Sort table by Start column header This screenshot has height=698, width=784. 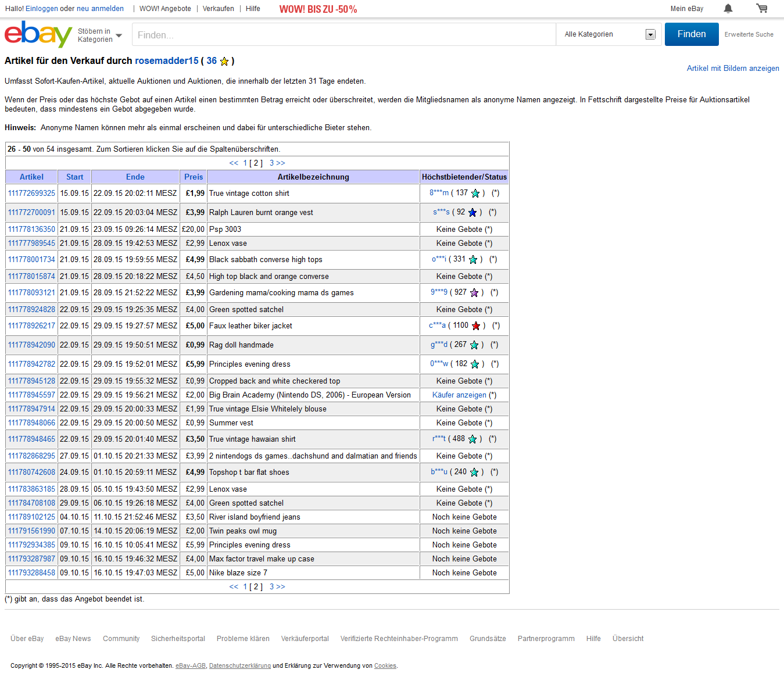tap(74, 177)
